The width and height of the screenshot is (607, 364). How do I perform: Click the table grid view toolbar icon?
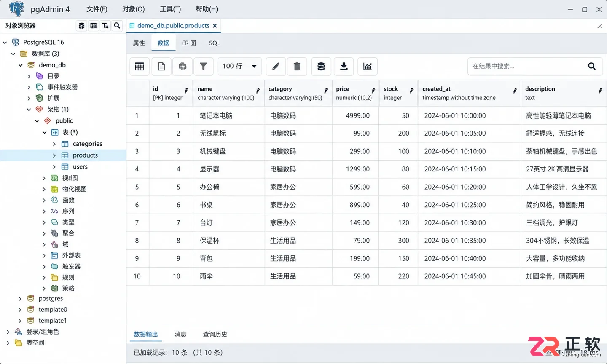(x=140, y=67)
